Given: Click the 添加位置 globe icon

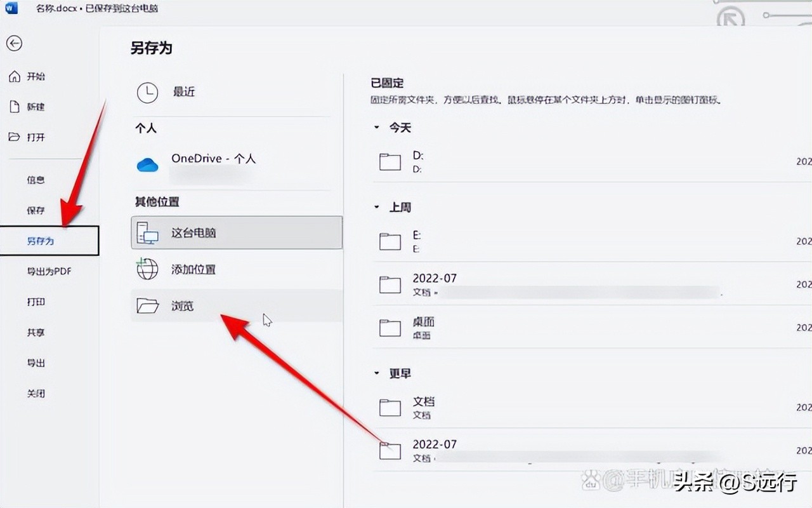Looking at the screenshot, I should pyautogui.click(x=147, y=269).
